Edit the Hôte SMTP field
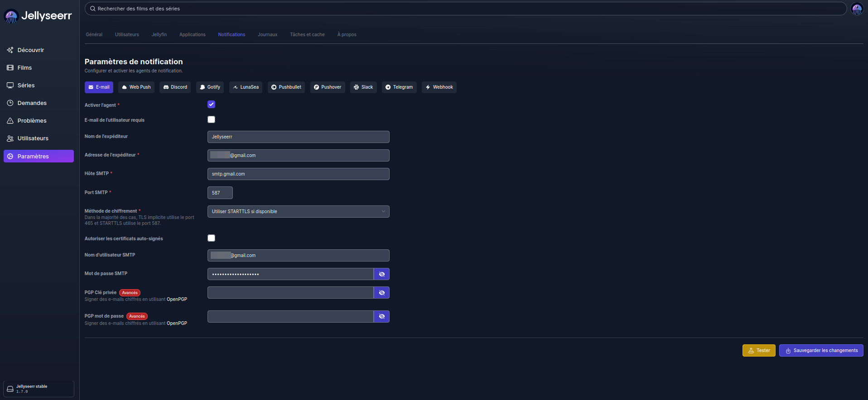 click(298, 174)
